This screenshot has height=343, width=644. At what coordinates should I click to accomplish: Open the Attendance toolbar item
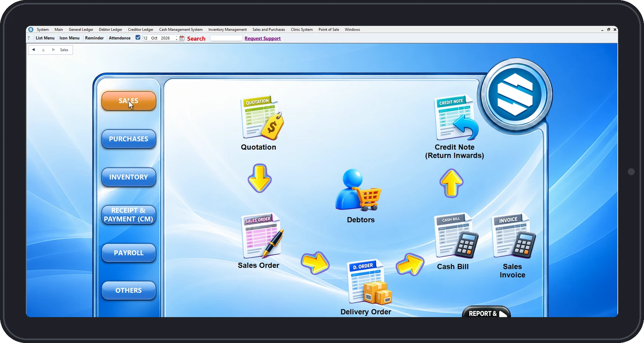click(120, 38)
